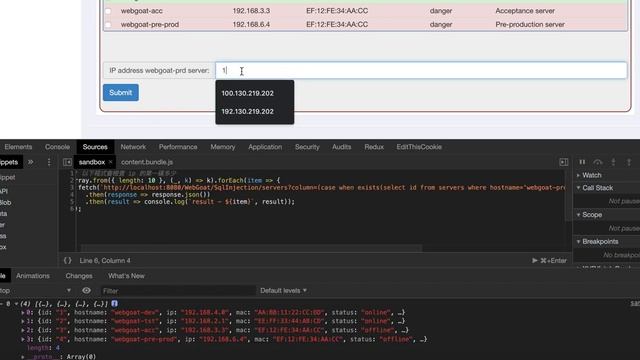640x360 pixels.
Task: Click the Acceptance server description cell
Action: tap(525, 11)
